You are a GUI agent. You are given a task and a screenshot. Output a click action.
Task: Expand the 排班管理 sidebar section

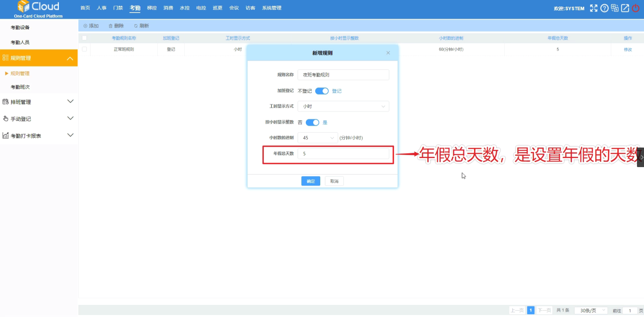tap(39, 102)
